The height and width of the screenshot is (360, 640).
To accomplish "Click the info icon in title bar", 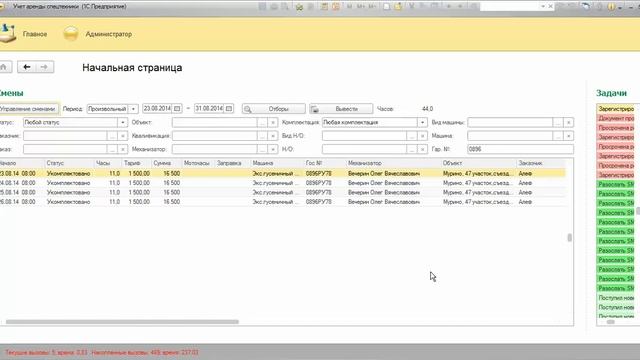I will click(x=611, y=7).
